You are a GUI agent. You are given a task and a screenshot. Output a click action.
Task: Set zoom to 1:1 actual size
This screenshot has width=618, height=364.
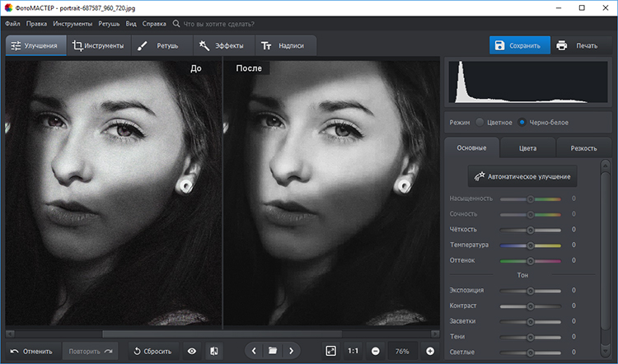353,351
